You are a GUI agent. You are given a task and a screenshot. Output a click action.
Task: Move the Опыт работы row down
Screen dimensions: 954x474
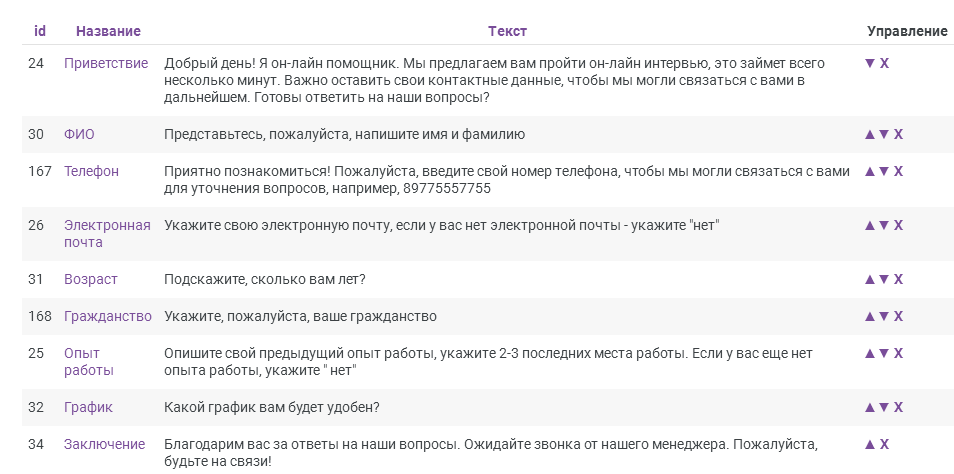tap(884, 354)
